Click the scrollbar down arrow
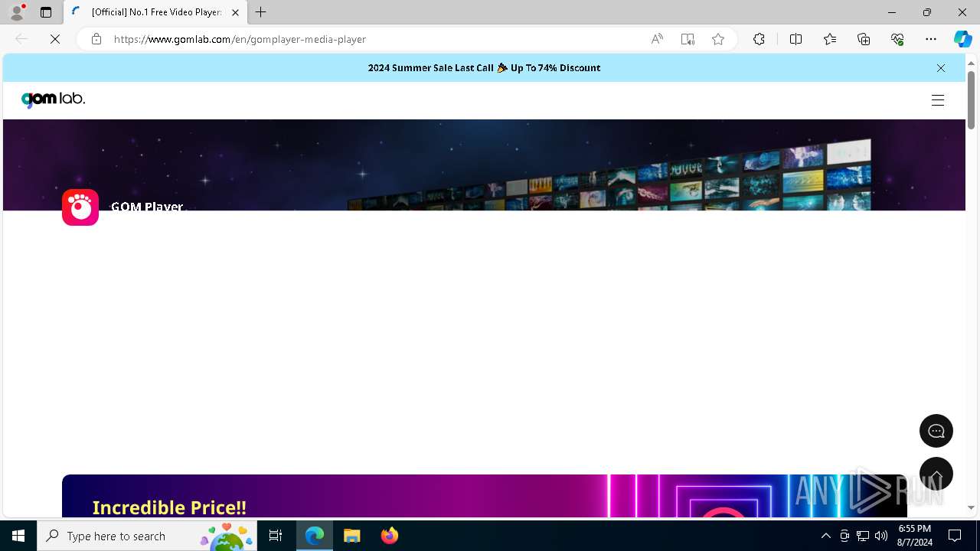 971,507
